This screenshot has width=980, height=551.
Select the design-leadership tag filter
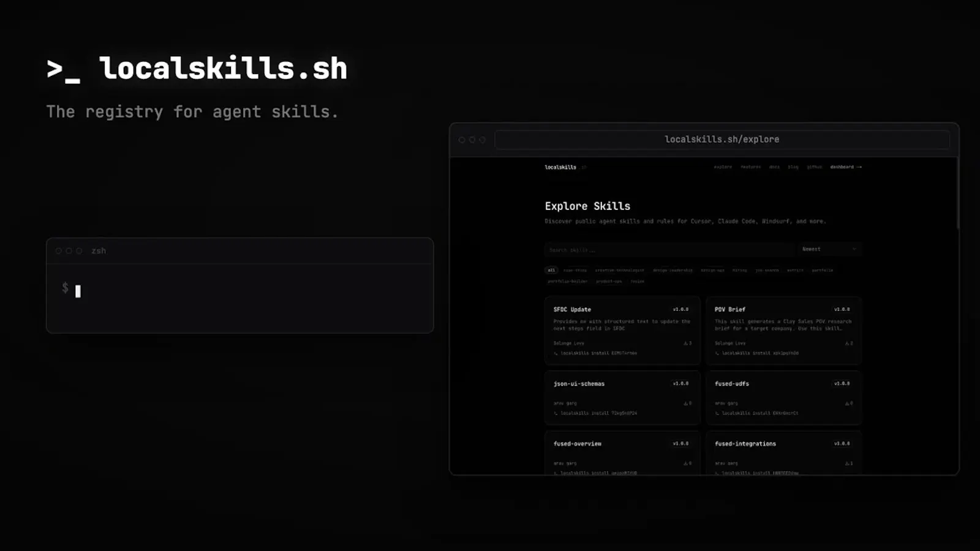click(x=673, y=270)
